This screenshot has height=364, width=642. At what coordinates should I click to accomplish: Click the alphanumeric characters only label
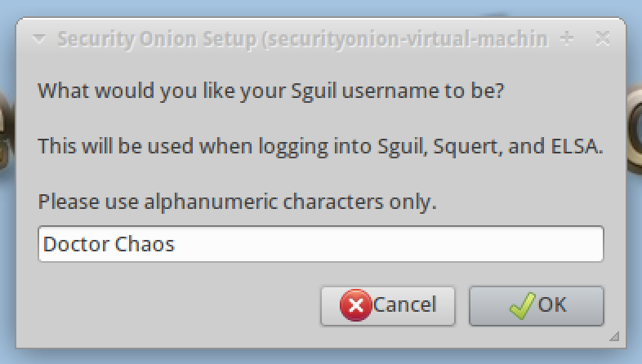tap(238, 201)
